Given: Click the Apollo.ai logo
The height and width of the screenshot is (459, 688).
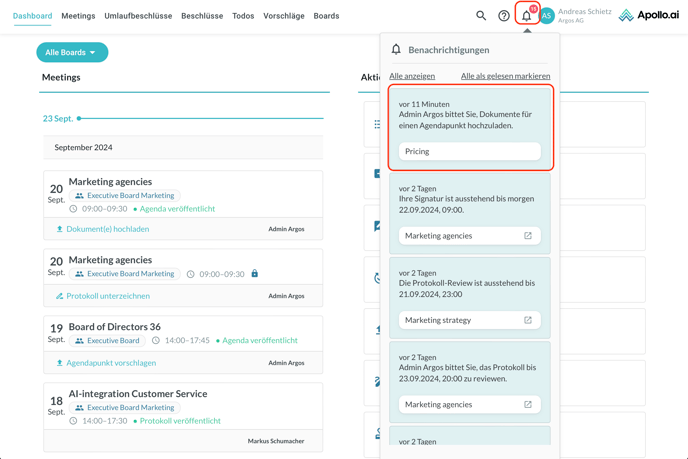Looking at the screenshot, I should (x=648, y=16).
